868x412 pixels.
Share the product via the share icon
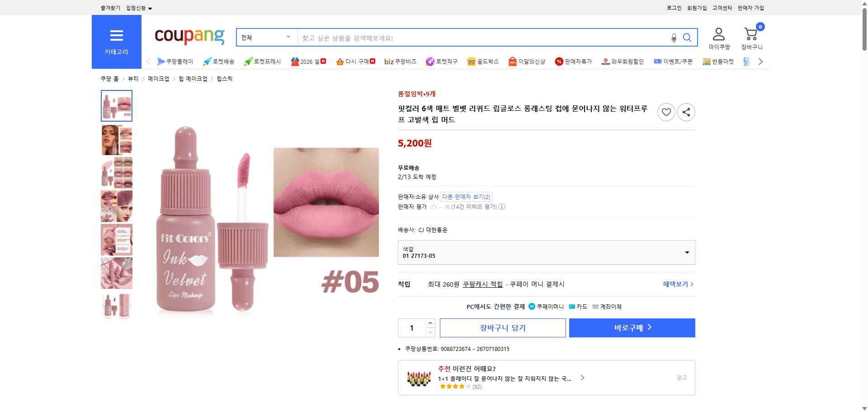[x=686, y=112]
